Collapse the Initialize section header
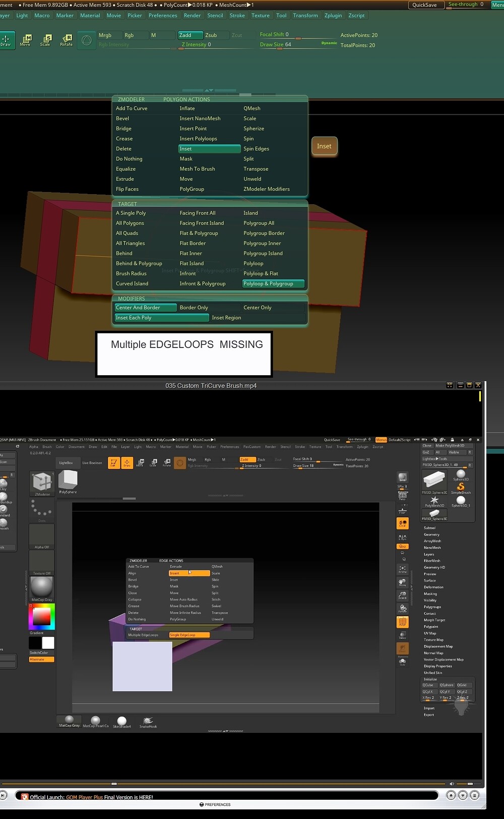Image resolution: width=504 pixels, height=819 pixels. pyautogui.click(x=430, y=679)
